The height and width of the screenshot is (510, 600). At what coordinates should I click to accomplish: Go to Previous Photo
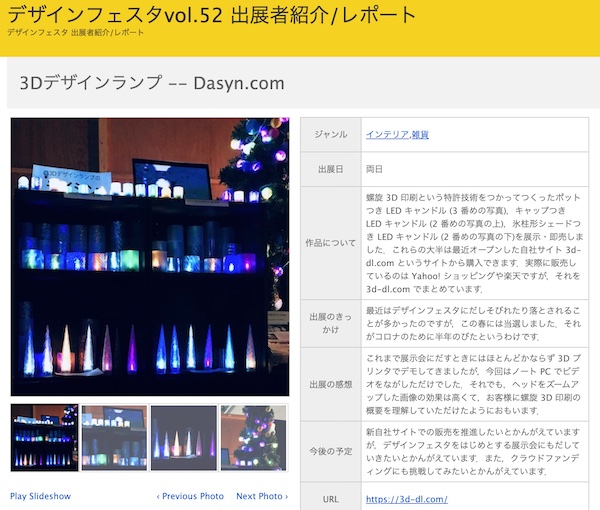click(190, 496)
